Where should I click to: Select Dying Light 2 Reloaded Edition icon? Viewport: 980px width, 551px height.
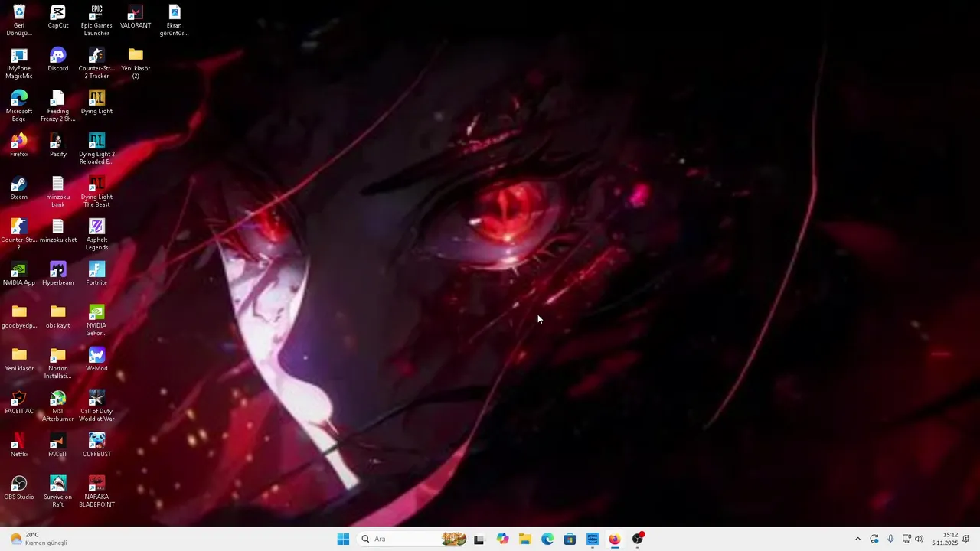click(x=96, y=149)
